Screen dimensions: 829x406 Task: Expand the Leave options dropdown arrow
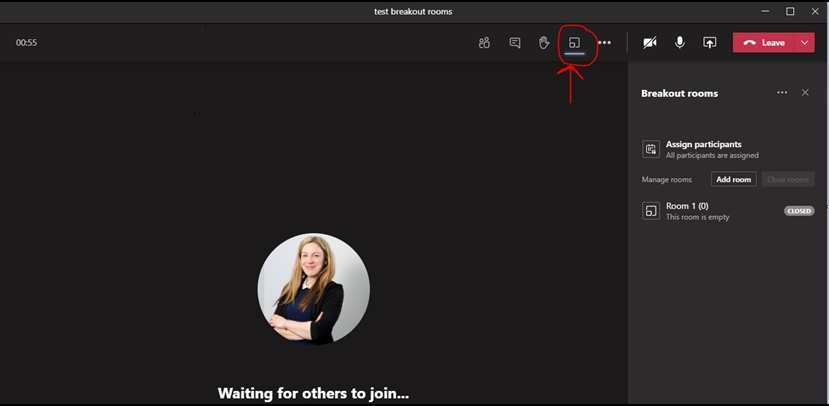click(x=805, y=43)
